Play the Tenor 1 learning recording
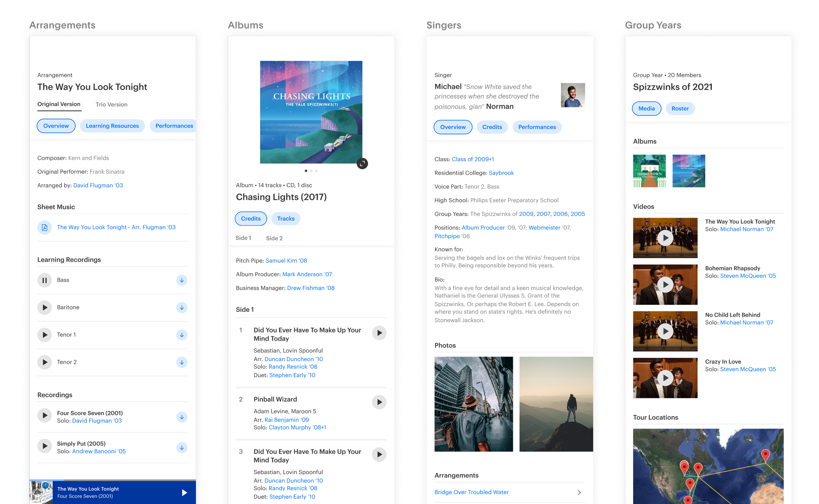819x504 pixels. click(44, 335)
